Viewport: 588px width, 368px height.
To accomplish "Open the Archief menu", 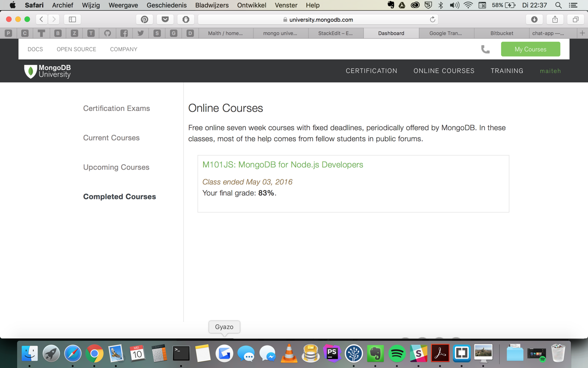I will point(62,5).
